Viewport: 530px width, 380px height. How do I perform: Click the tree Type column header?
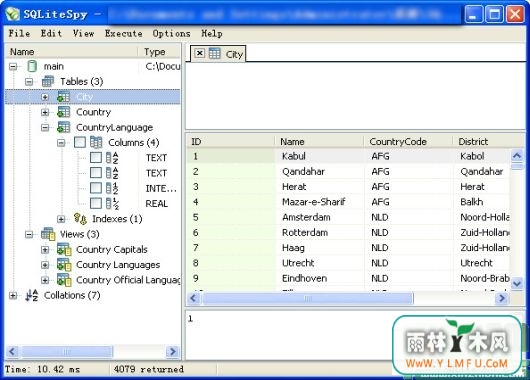(160, 52)
